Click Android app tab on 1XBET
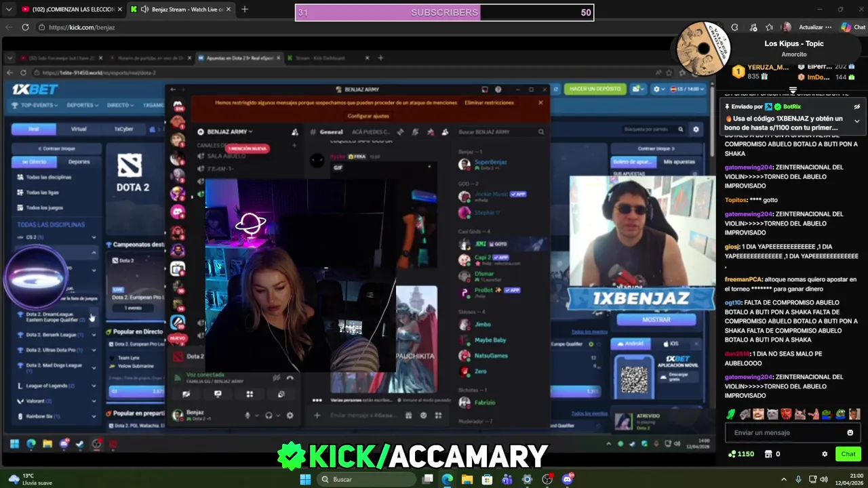 pyautogui.click(x=631, y=344)
